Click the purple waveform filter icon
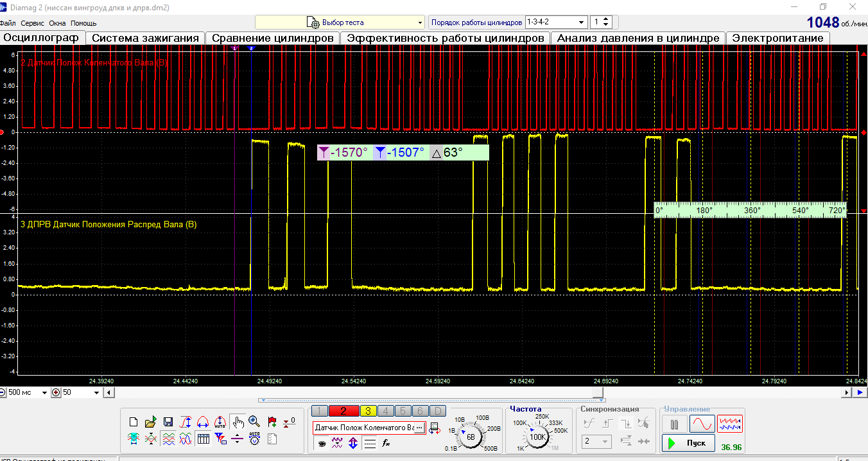 coord(336,442)
